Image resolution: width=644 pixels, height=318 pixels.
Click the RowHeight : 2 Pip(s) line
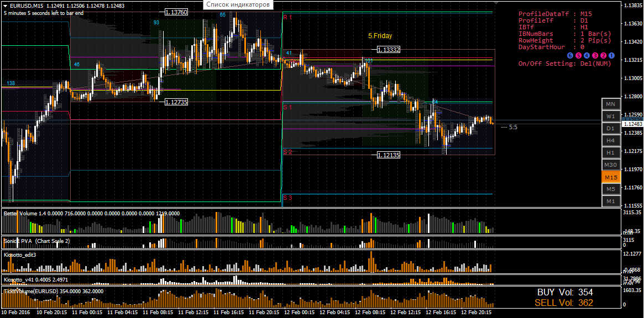(x=565, y=40)
